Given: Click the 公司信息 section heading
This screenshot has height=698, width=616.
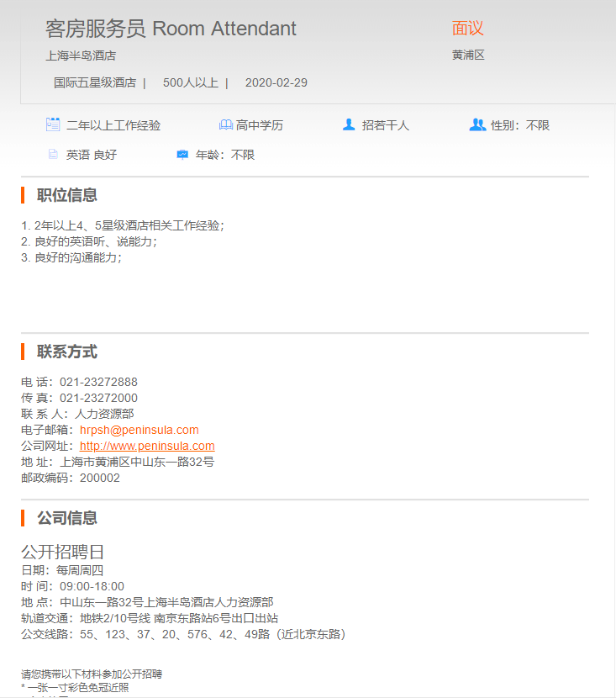Looking at the screenshot, I should click(67, 518).
